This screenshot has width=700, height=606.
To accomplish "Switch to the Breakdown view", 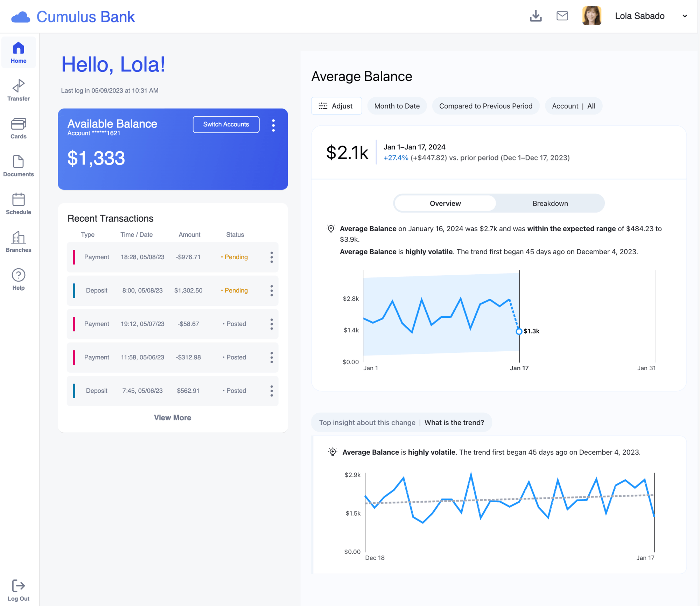I will coord(550,204).
